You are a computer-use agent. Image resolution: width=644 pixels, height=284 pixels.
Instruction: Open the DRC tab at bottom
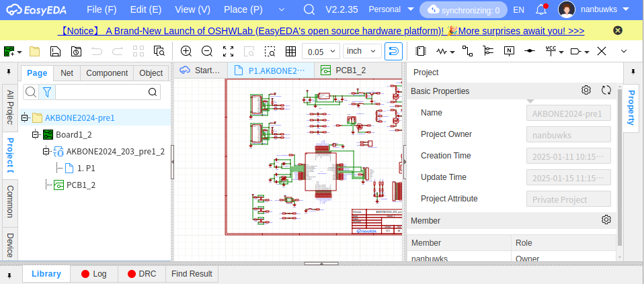(x=142, y=274)
